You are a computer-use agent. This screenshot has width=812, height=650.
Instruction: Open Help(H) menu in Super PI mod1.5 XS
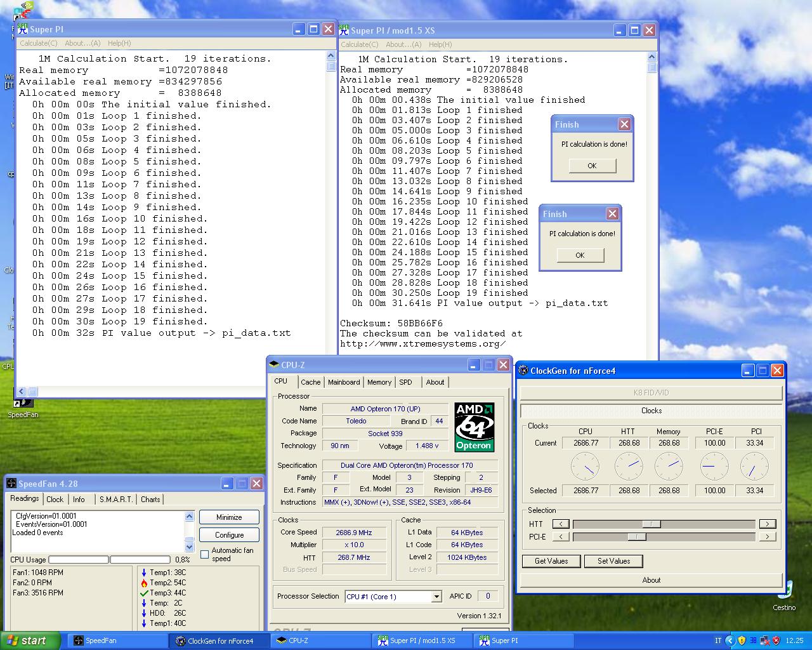click(440, 44)
